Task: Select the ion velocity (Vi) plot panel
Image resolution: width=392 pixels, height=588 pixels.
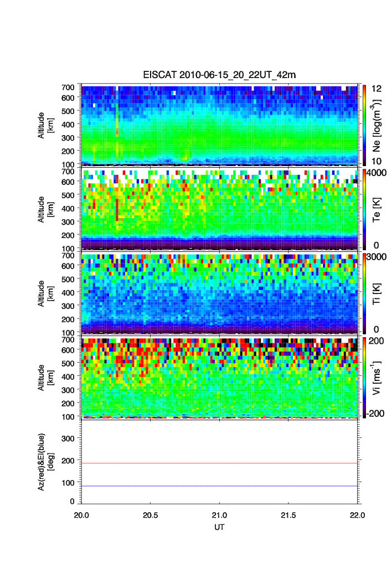Action: point(219,377)
